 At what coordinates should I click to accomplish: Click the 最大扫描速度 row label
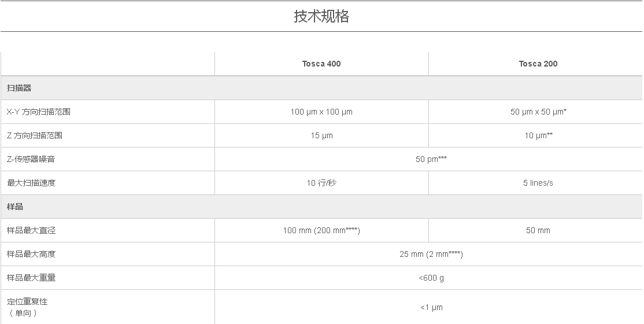pyautogui.click(x=31, y=183)
